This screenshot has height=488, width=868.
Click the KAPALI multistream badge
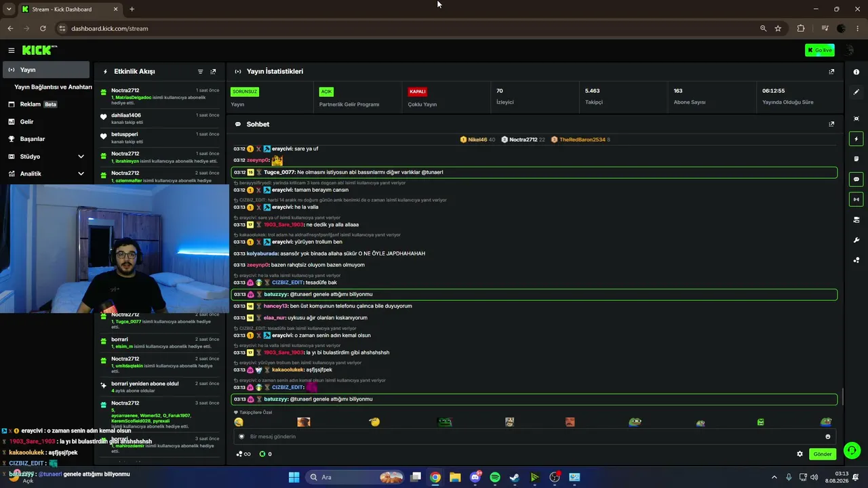point(417,91)
